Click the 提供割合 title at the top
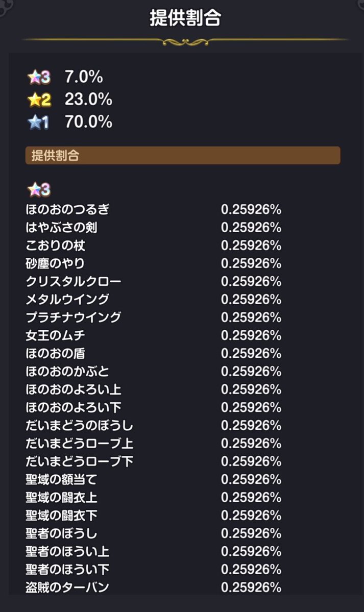Image resolution: width=364 pixels, height=612 pixels. (x=185, y=18)
